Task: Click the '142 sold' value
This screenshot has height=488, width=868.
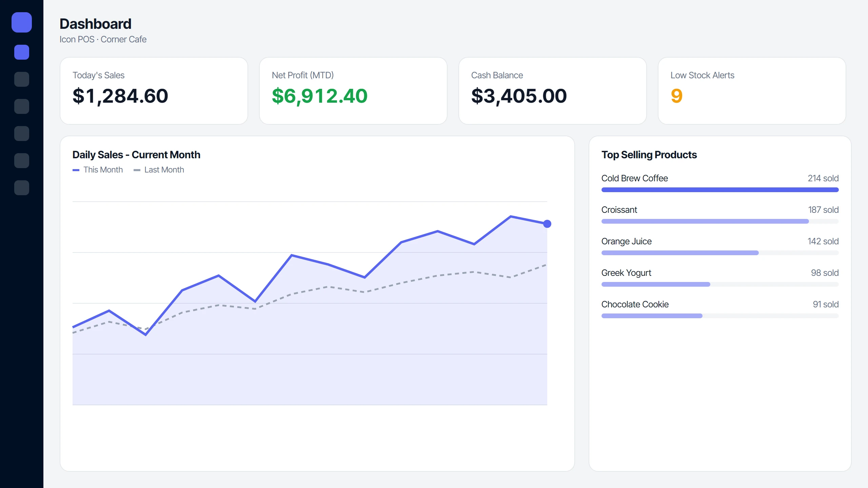Action: click(823, 241)
